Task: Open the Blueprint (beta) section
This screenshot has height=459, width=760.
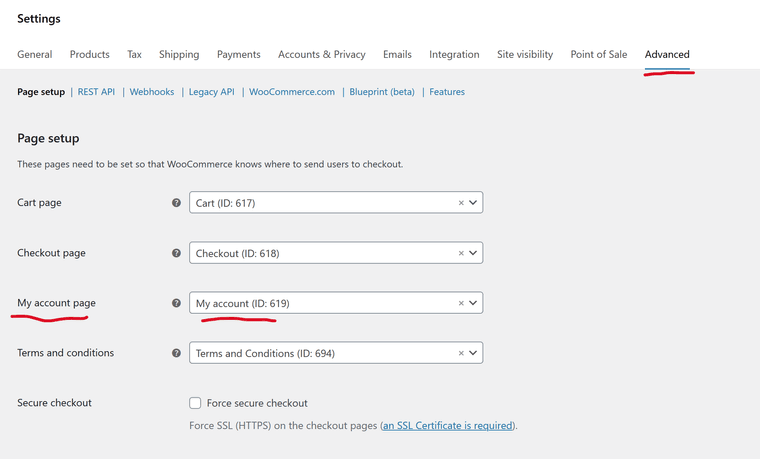Action: pyautogui.click(x=382, y=92)
